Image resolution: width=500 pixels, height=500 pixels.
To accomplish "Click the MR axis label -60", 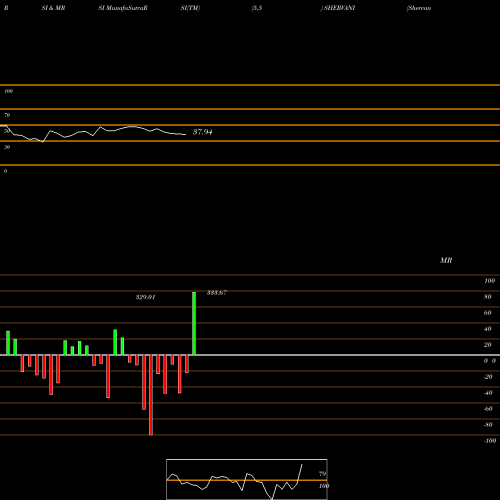I will pyautogui.click(x=488, y=409).
